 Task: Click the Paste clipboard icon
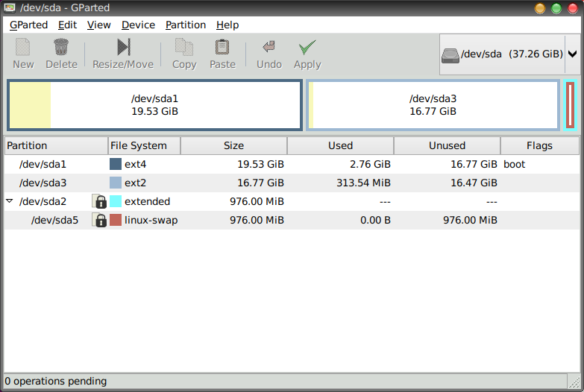222,48
